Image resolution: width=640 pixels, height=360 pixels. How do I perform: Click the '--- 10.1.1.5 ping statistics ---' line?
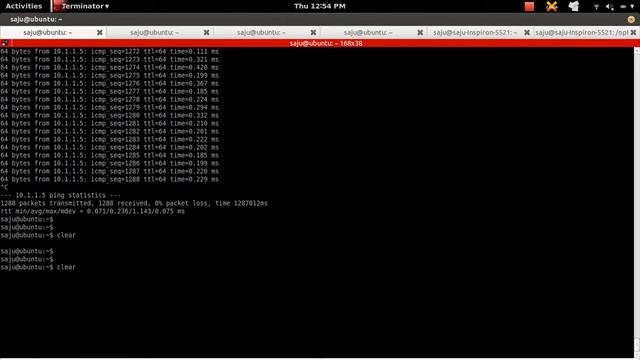click(60, 195)
